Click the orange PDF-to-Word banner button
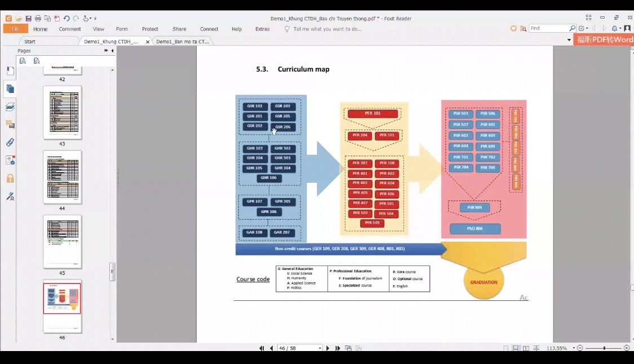The height and width of the screenshot is (364, 634). coord(604,39)
